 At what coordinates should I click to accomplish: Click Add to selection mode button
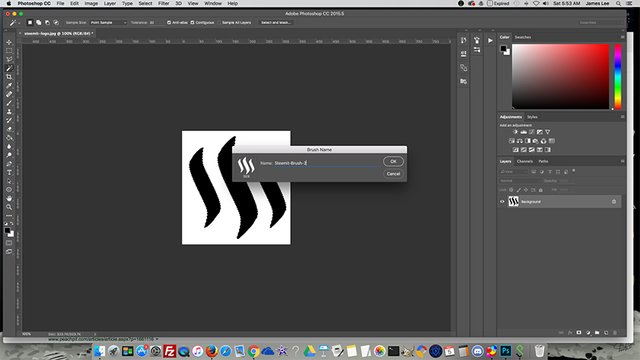pos(38,22)
